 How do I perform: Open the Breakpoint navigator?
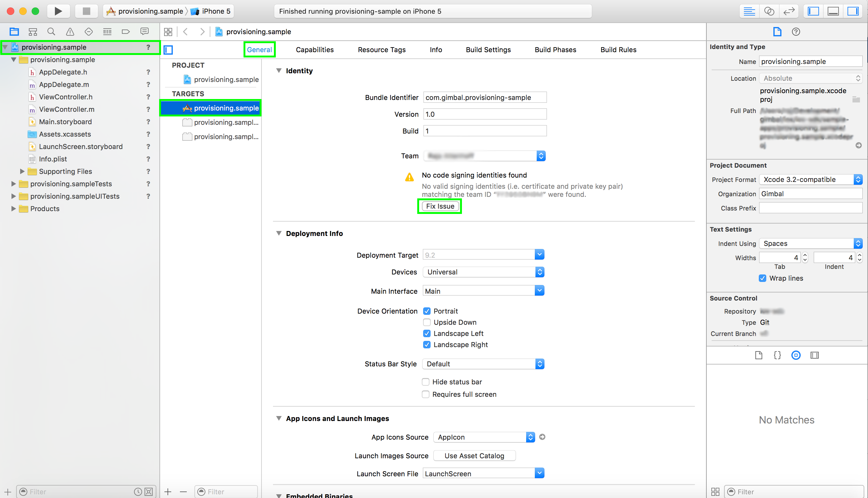tap(126, 32)
